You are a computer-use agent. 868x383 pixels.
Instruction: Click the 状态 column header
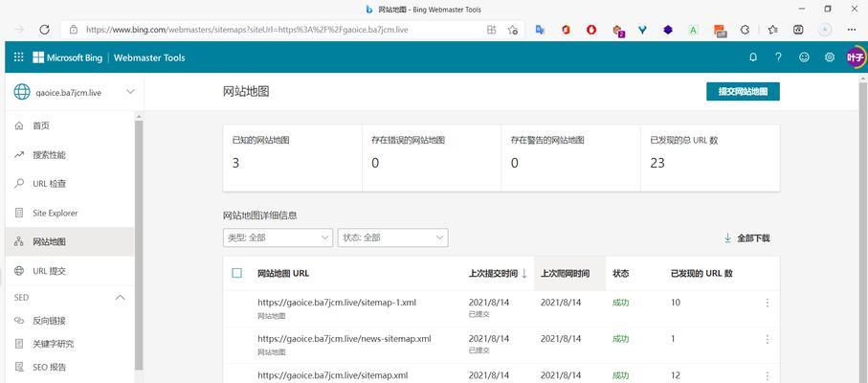coord(620,274)
